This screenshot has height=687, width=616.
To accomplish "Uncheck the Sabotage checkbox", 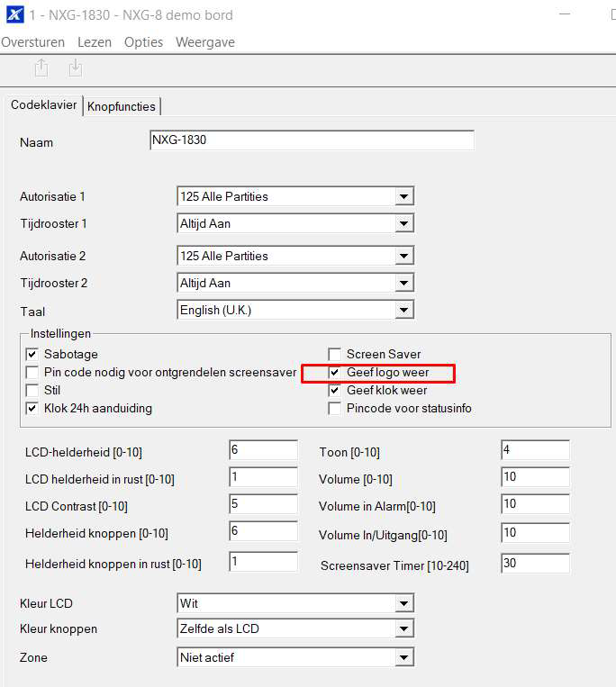I will pyautogui.click(x=32, y=354).
